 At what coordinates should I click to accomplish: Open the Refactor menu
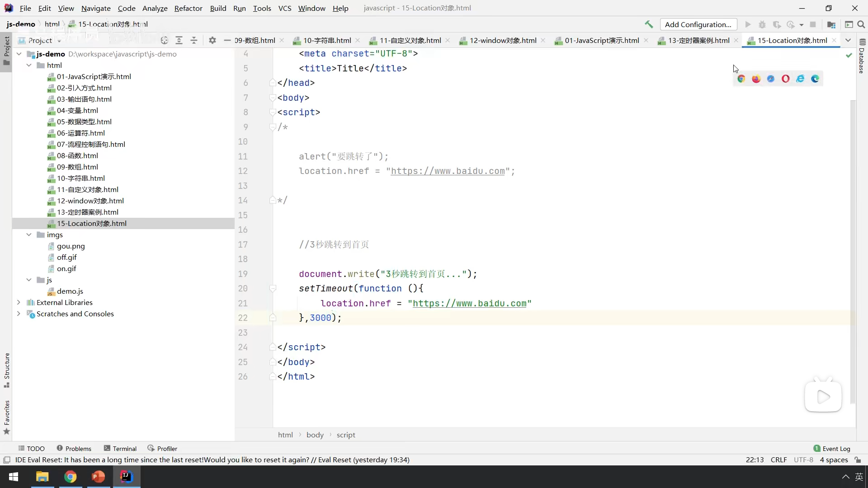188,8
